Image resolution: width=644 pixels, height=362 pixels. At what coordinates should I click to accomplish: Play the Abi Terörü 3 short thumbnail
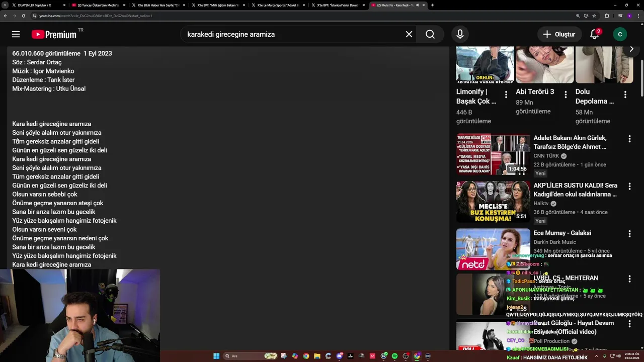[x=544, y=64]
